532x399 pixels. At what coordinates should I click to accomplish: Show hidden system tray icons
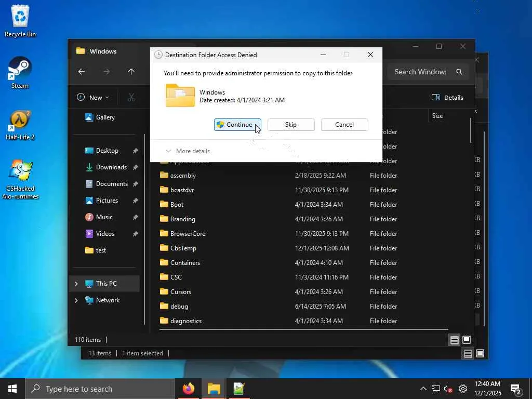coord(423,389)
